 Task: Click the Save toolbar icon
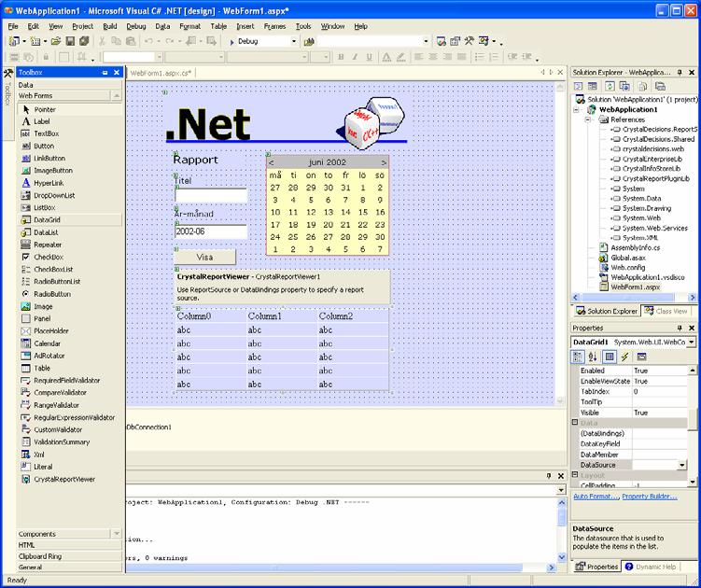pyautogui.click(x=70, y=42)
